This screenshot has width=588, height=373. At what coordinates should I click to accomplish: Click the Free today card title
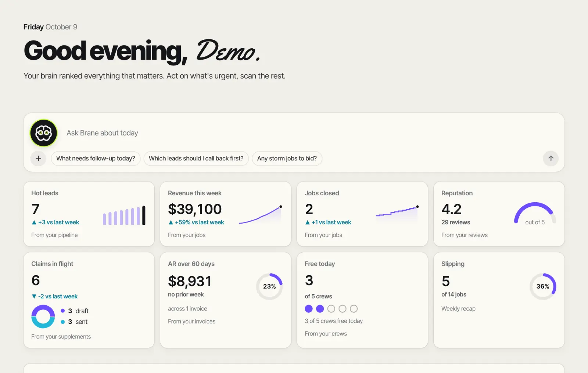(x=320, y=264)
